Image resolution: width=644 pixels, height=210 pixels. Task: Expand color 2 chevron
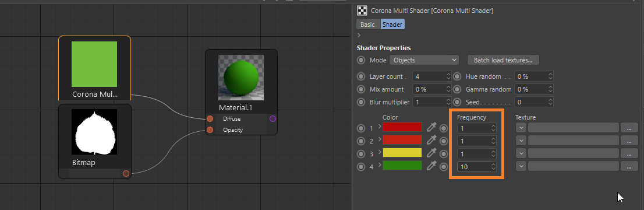click(x=380, y=139)
